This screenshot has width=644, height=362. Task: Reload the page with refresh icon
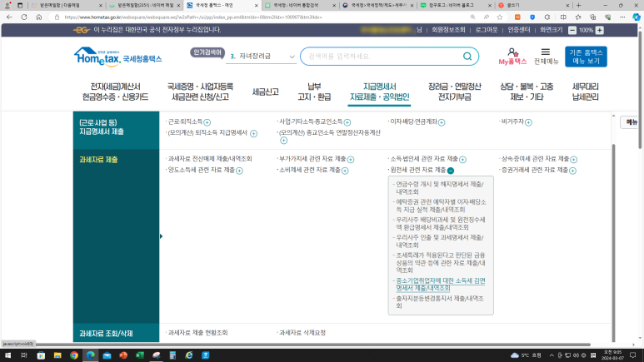(x=24, y=17)
